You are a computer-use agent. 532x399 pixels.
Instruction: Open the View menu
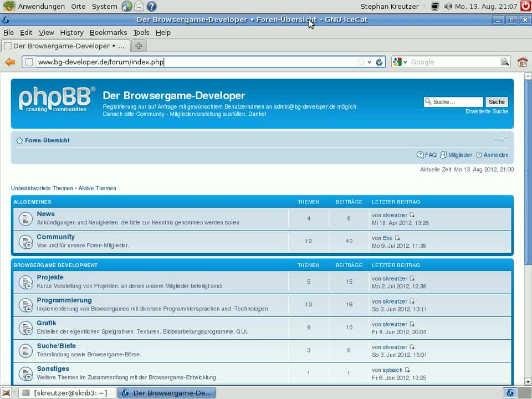point(46,33)
